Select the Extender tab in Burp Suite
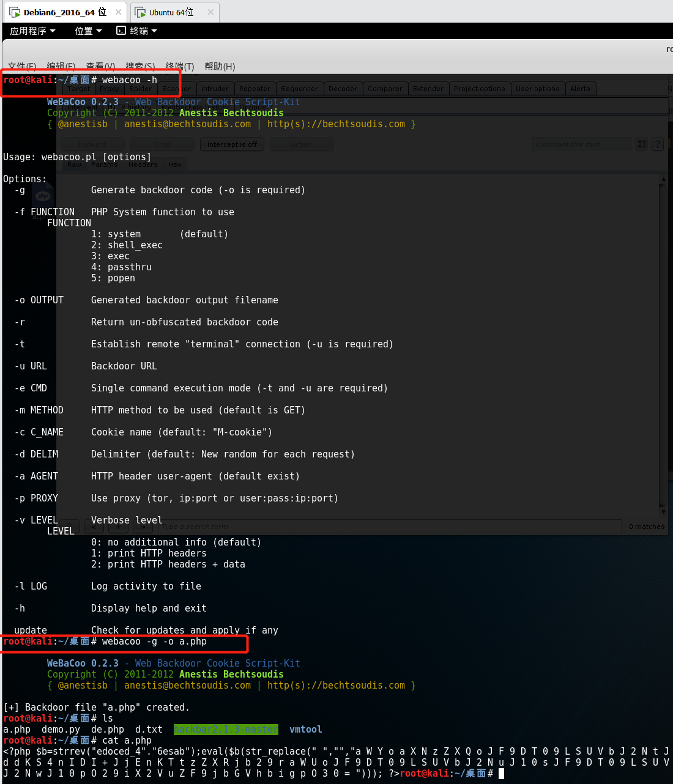The width and height of the screenshot is (673, 784). (x=428, y=89)
